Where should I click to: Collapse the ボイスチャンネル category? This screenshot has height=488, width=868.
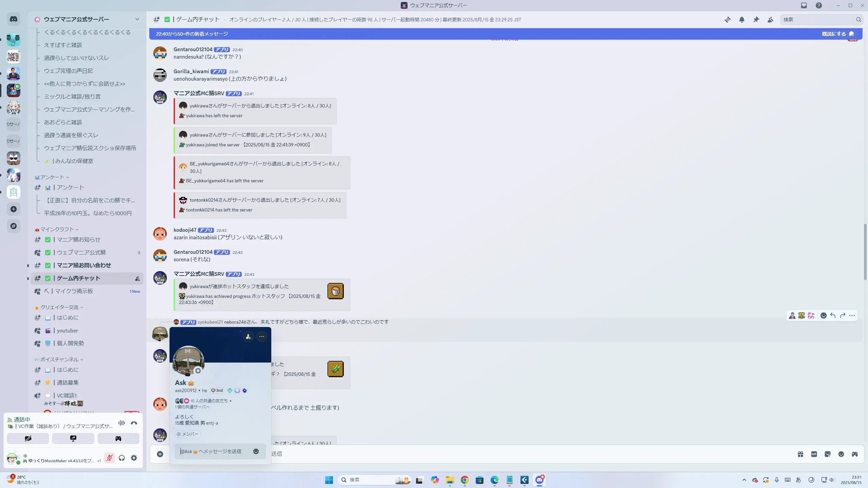(59, 360)
